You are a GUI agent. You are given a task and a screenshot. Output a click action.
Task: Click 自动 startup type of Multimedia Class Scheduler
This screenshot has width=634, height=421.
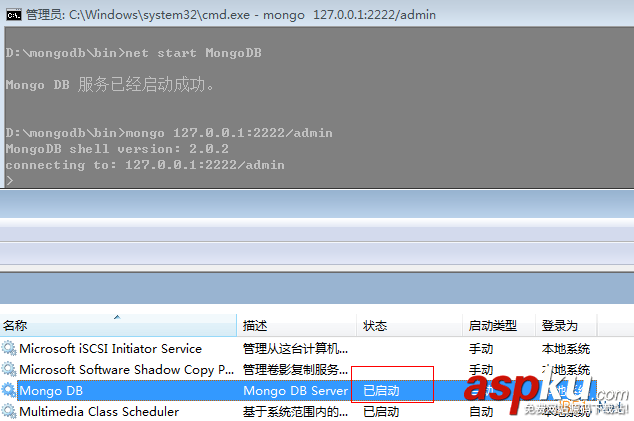(x=481, y=411)
